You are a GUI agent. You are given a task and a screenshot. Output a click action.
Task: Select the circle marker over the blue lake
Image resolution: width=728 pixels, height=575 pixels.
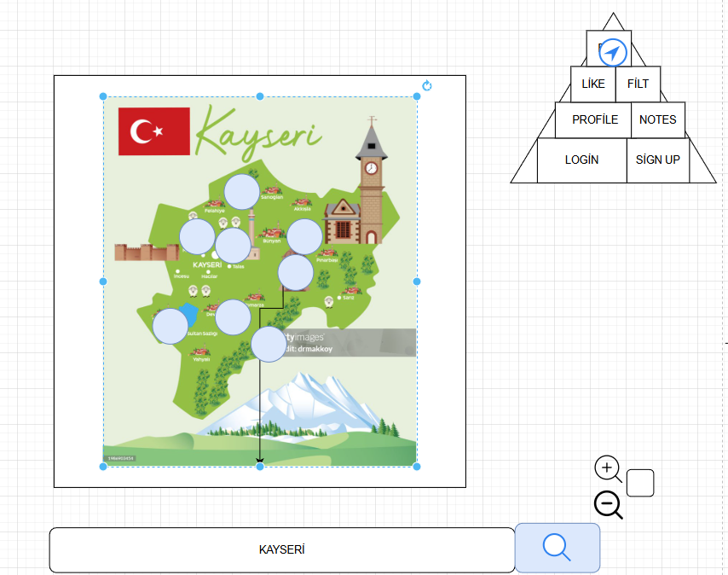point(170,327)
